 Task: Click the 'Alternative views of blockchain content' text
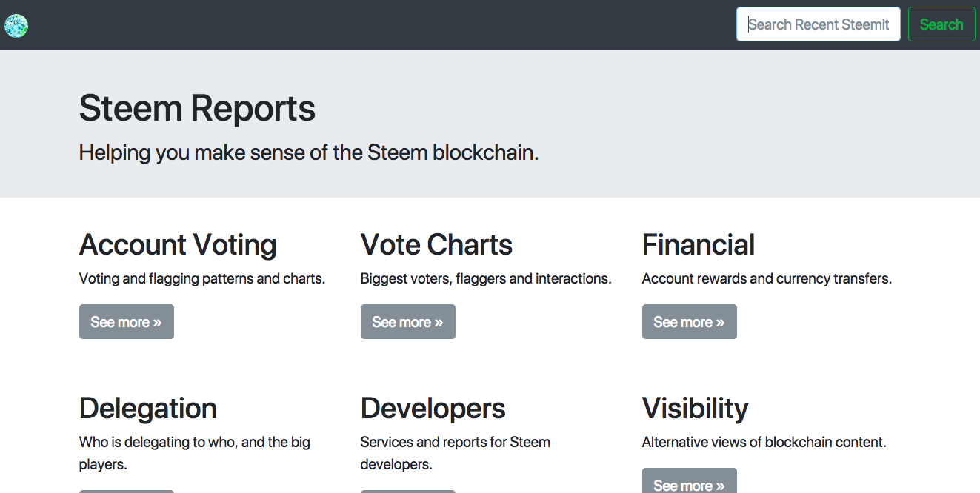(764, 443)
